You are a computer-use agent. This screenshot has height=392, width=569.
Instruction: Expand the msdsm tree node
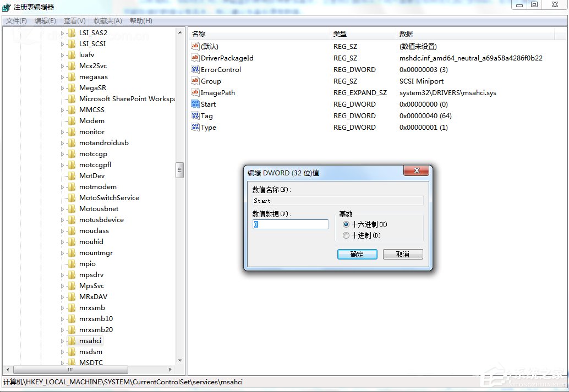point(62,351)
